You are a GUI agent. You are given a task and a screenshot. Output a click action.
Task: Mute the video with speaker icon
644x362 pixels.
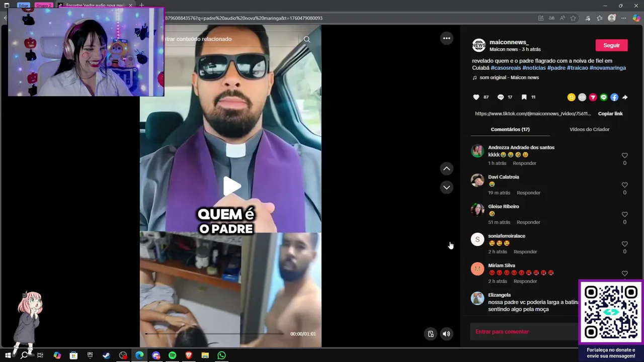(x=446, y=334)
